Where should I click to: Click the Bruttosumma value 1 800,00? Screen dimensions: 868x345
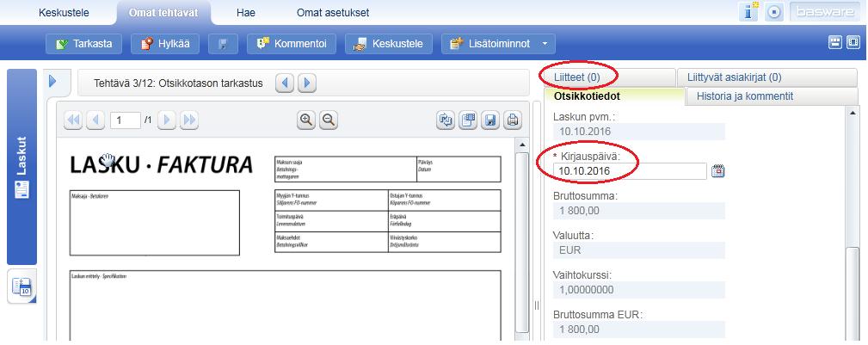pyautogui.click(x=639, y=211)
